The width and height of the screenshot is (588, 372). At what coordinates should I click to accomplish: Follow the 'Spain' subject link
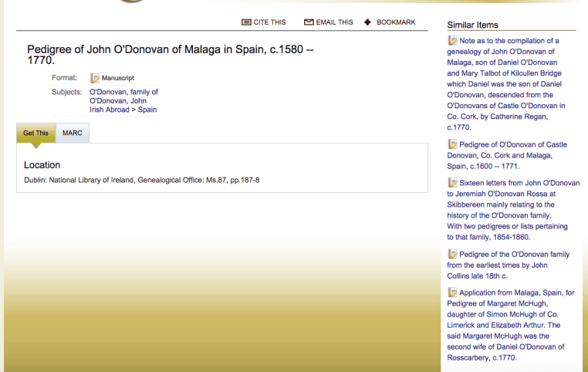147,110
